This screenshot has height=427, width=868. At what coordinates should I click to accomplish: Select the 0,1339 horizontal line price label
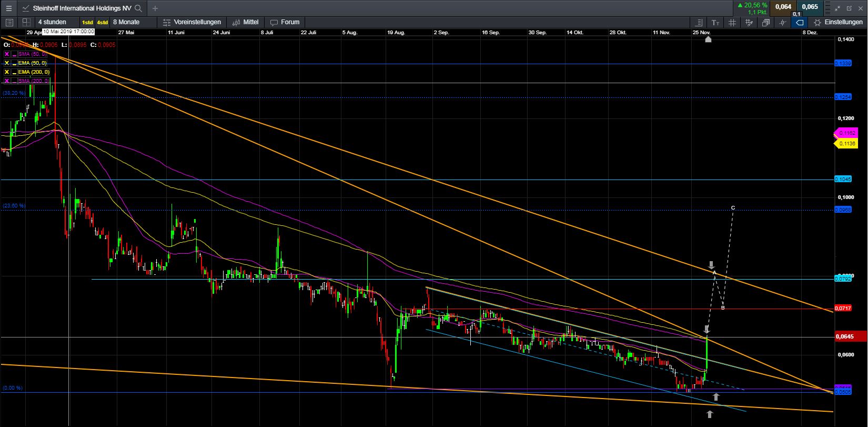(843, 63)
